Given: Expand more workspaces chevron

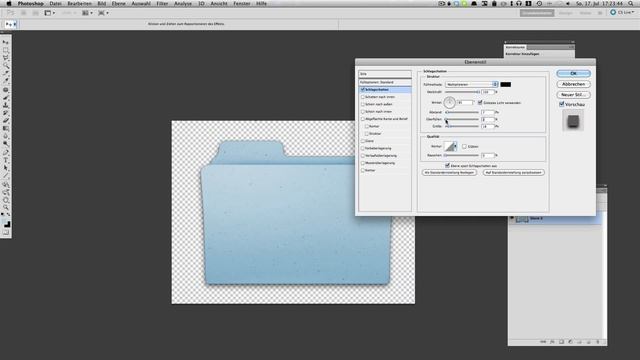Looking at the screenshot, I should (x=600, y=13).
